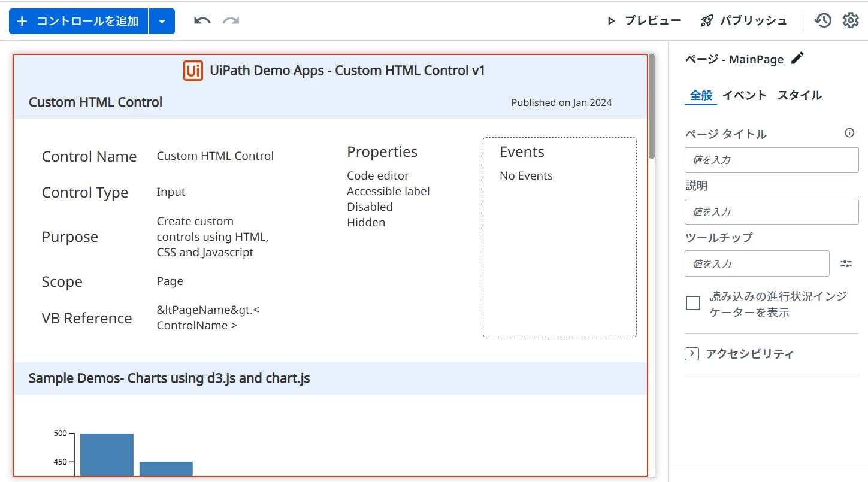Open プレビュー to preview the app
The height and width of the screenshot is (482, 868).
point(644,21)
